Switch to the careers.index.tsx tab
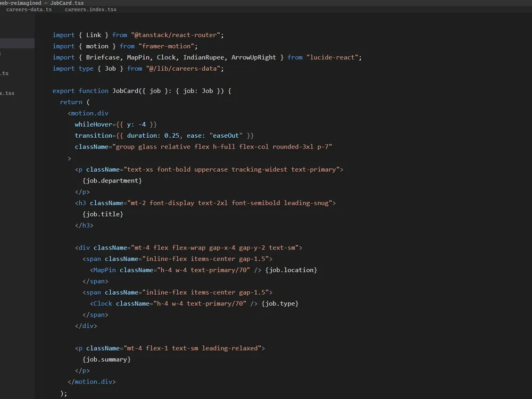Viewport: 532px width, 399px height. tap(90, 10)
